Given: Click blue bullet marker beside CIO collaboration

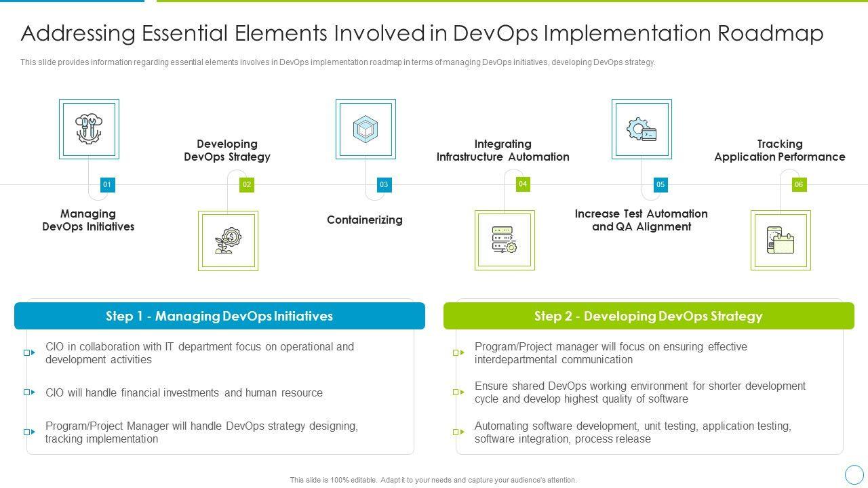Looking at the screenshot, I should [x=29, y=352].
